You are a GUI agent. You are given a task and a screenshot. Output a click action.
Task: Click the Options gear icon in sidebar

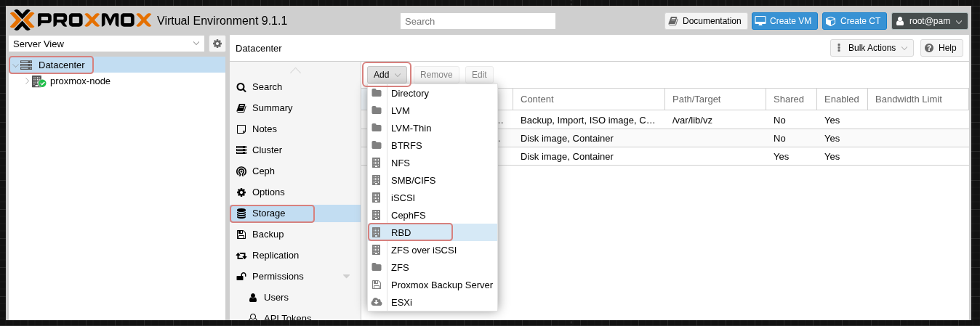(x=241, y=192)
